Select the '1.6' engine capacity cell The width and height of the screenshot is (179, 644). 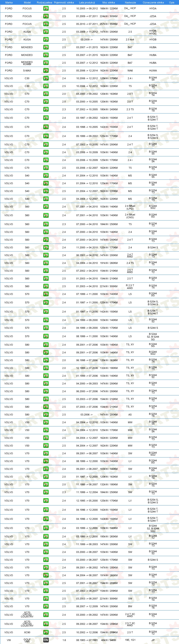click(64, 640)
